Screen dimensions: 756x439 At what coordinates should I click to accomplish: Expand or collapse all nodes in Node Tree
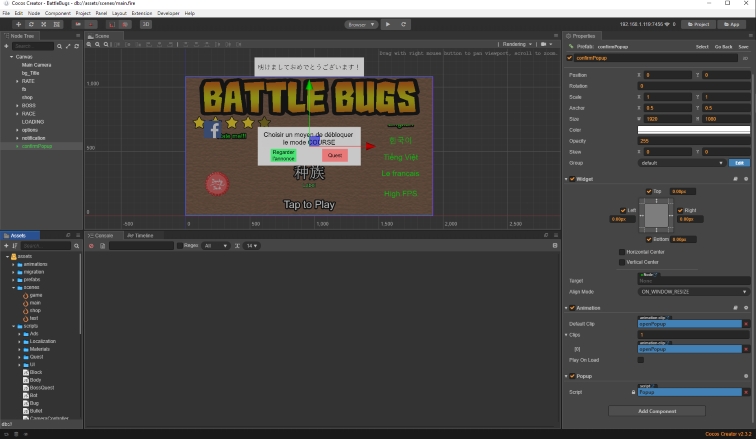point(68,46)
